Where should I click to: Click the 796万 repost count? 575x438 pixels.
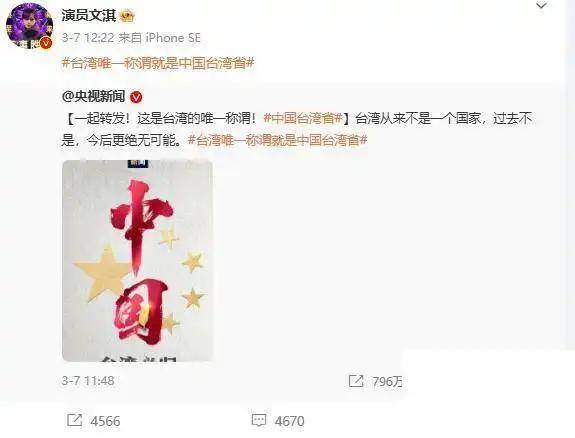pos(387,382)
